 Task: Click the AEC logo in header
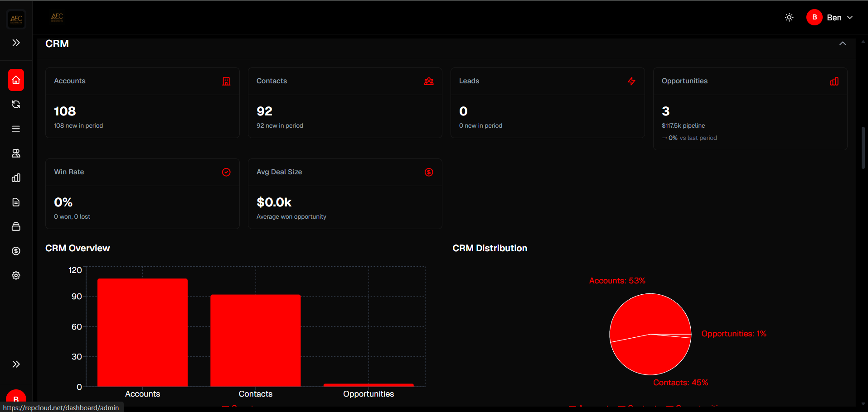click(57, 17)
